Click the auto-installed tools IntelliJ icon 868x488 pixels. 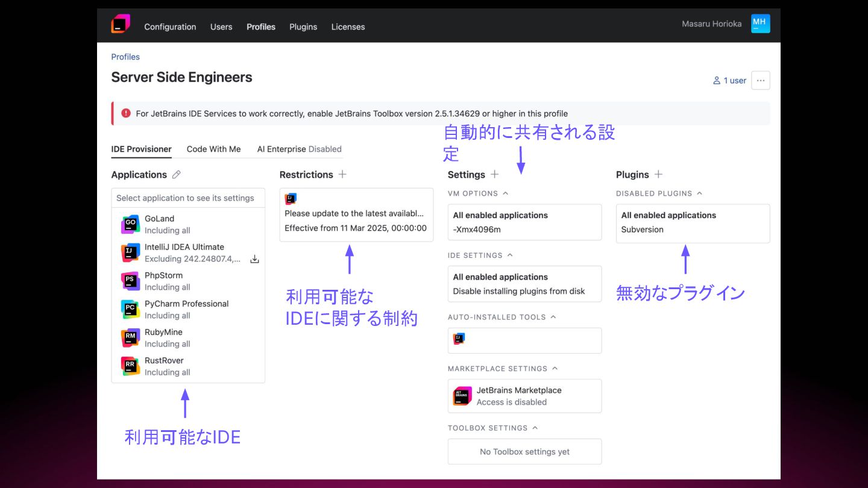click(x=459, y=339)
